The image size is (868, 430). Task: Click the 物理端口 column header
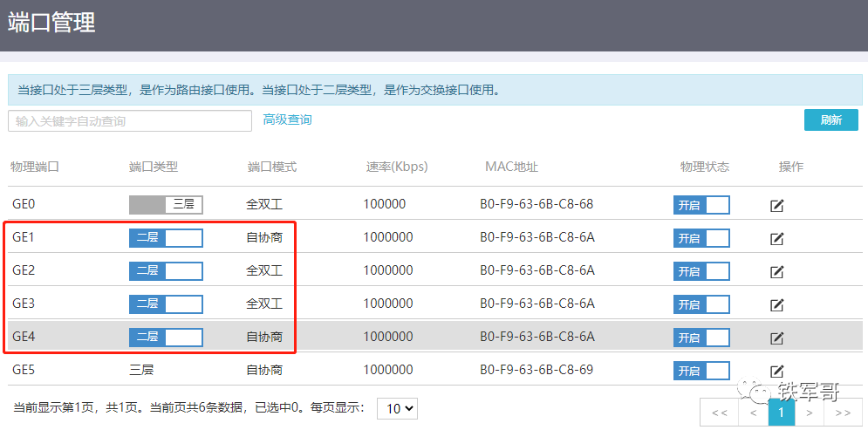[x=34, y=167]
